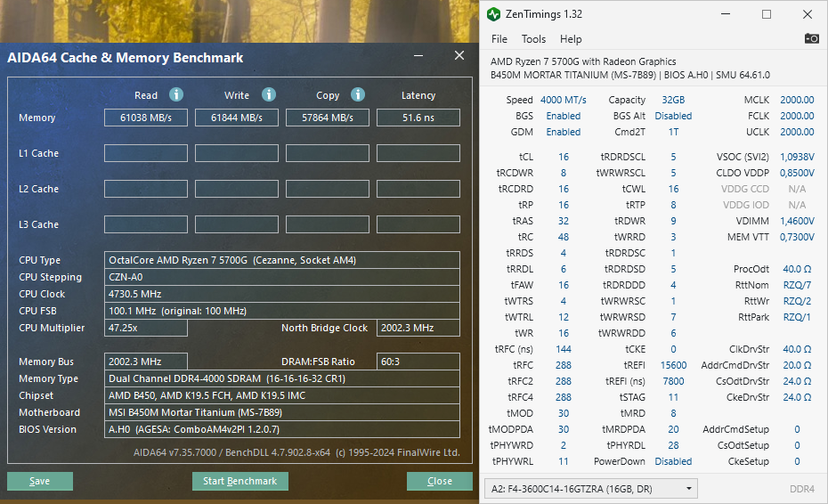Viewport: 828px width, 504px height.
Task: Open the memory module A2 dropdown
Action: [x=591, y=489]
